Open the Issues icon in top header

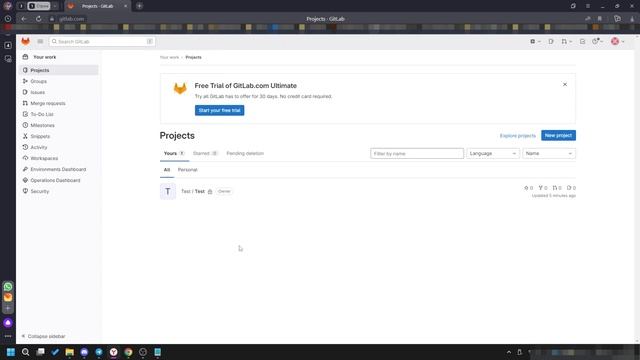[551, 41]
